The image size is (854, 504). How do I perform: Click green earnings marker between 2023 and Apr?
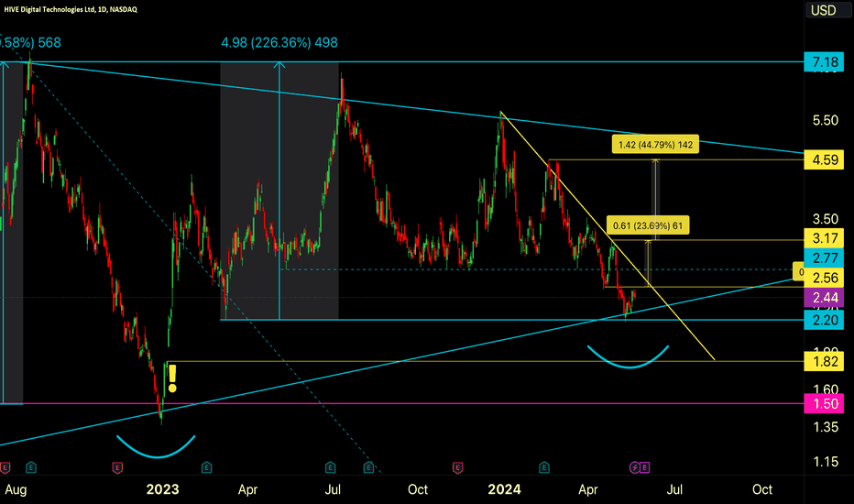click(x=206, y=467)
